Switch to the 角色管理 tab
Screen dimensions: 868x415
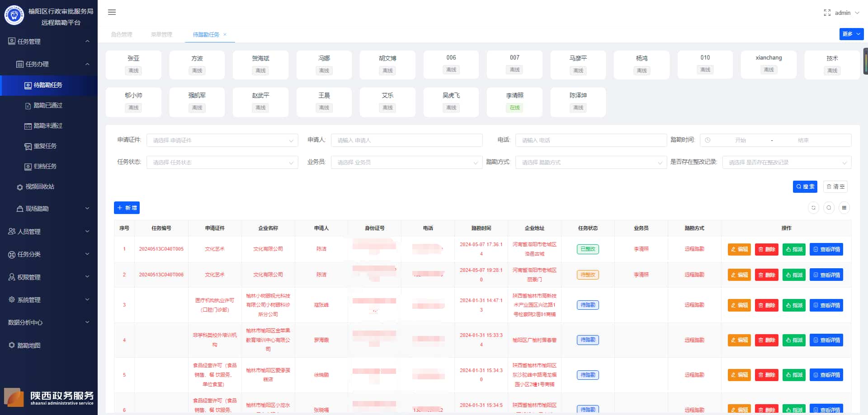coord(122,34)
